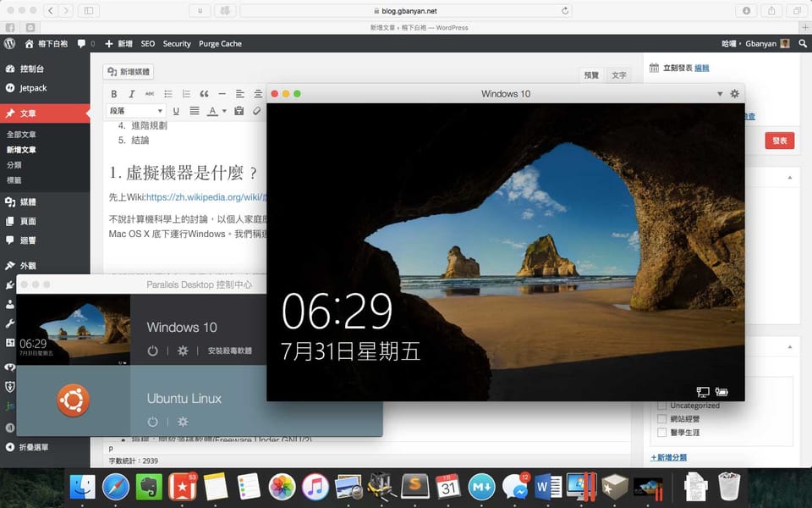Open Sublime Text from the Dock

(x=414, y=487)
